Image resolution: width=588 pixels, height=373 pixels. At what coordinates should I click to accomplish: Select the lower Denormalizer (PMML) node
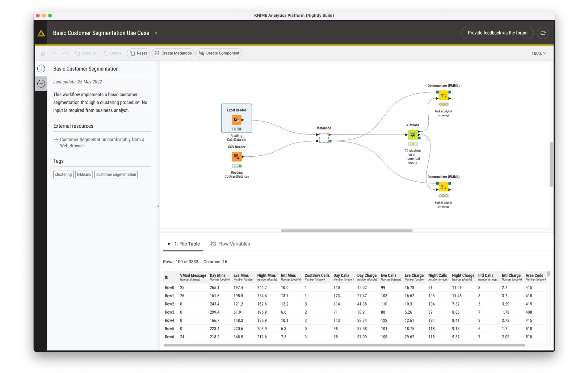[x=444, y=187]
